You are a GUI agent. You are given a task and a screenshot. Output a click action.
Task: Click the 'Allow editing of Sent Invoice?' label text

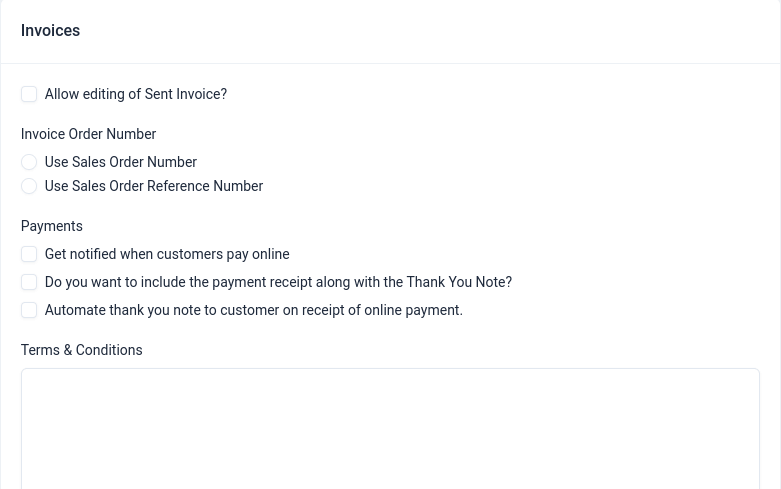point(136,94)
